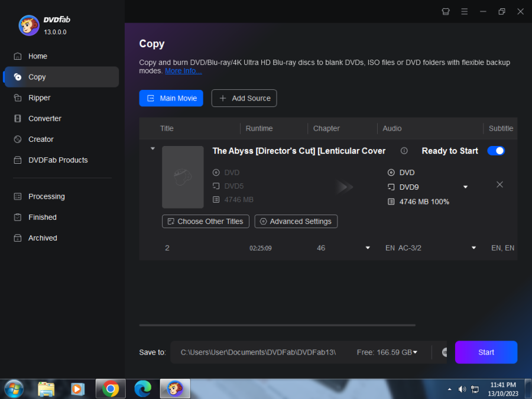Click the DVDFab taskbar icon
532x399 pixels.
[x=175, y=389]
